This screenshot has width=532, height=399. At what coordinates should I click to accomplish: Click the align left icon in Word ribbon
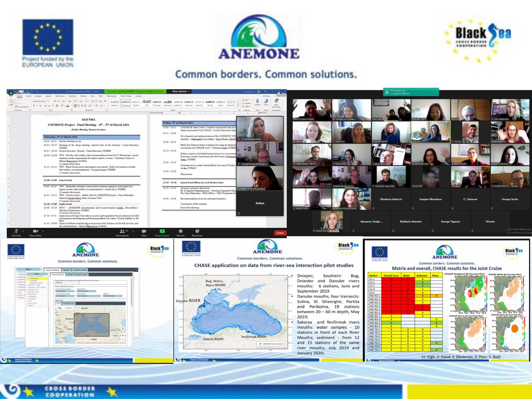(75, 106)
